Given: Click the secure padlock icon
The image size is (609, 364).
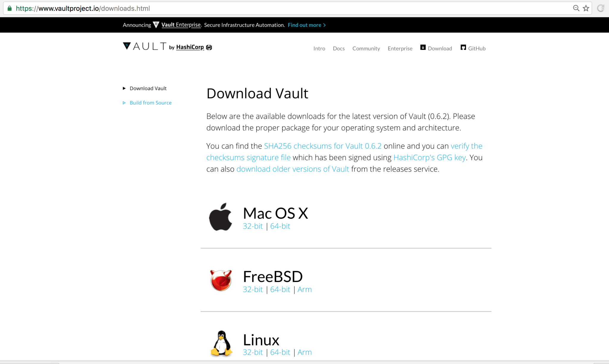Looking at the screenshot, I should click(x=10, y=8).
